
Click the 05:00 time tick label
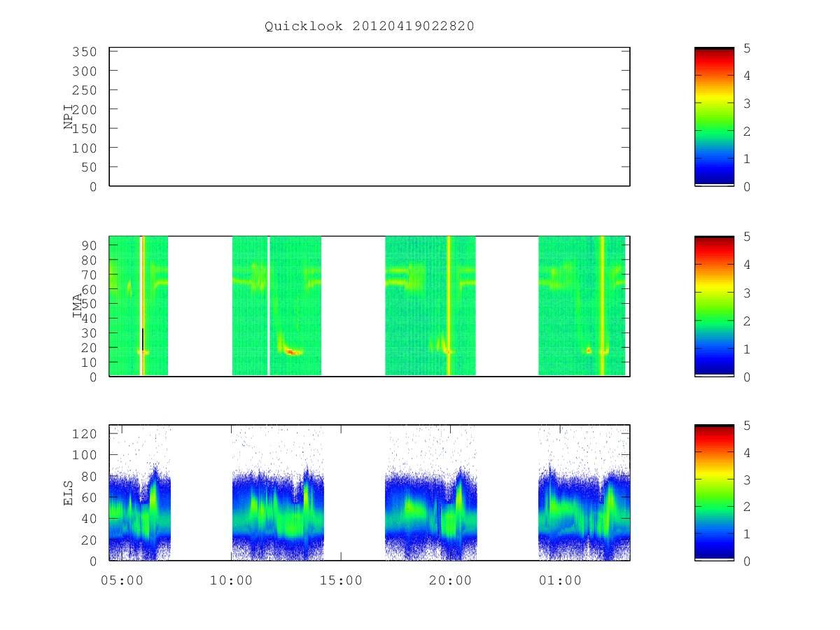click(122, 580)
